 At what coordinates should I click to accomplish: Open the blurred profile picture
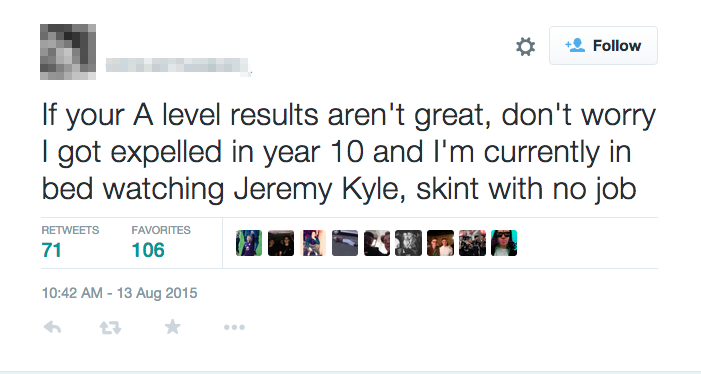point(68,52)
